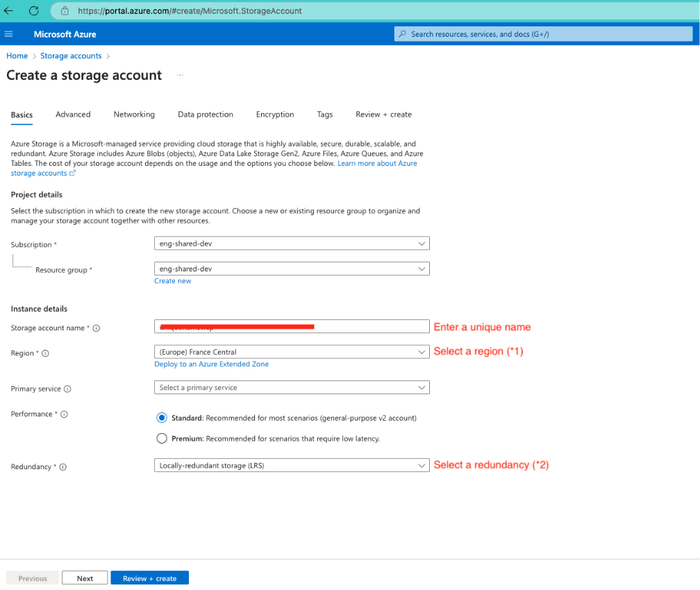Click the search resources magnifier icon
The width and height of the screenshot is (700, 590).
[x=401, y=33]
